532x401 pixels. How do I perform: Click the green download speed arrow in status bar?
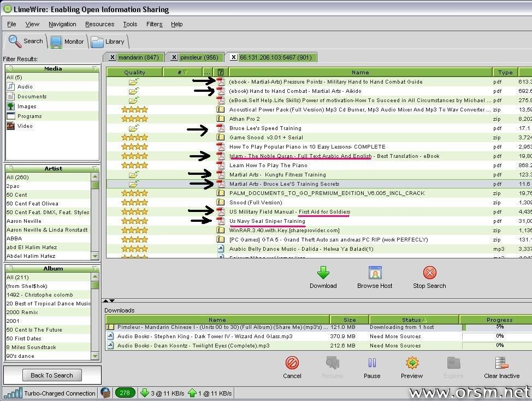click(145, 393)
